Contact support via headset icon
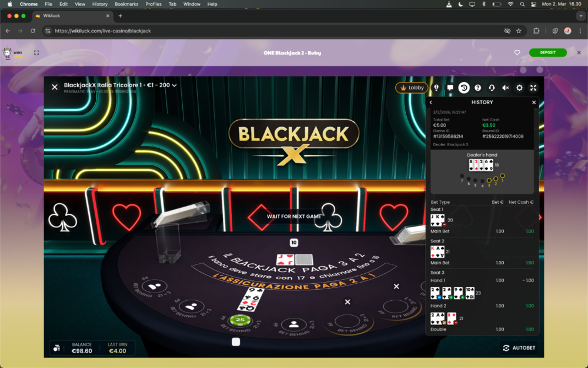Screen dimensions: 588x368 (492, 88)
